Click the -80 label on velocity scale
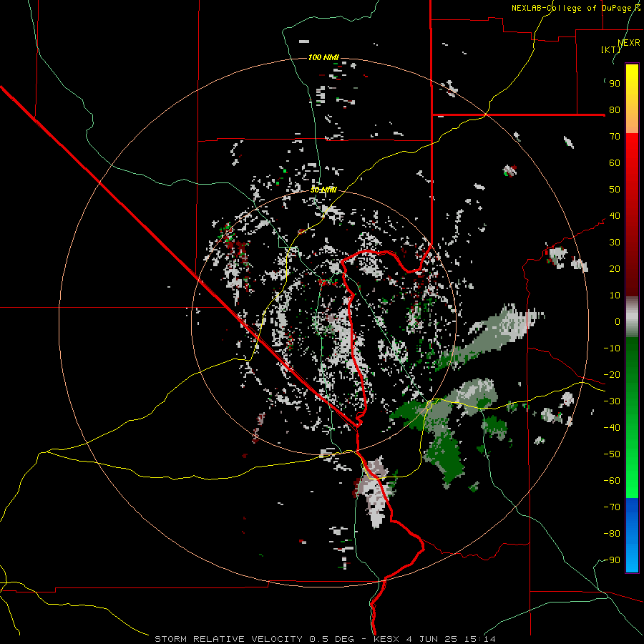Viewport: 644px width, 644px height. [x=612, y=534]
